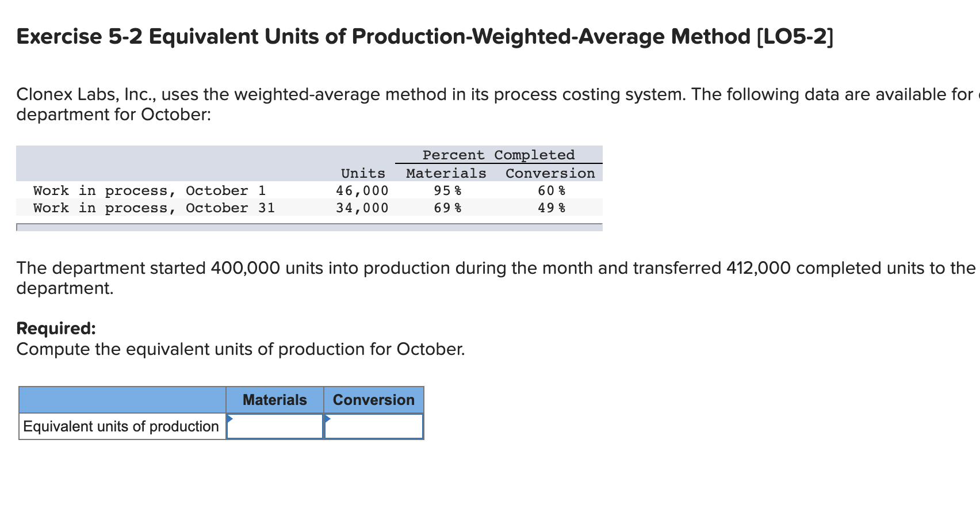Click the 'Percent Completed' table header
980x520 pixels.
tap(499, 155)
